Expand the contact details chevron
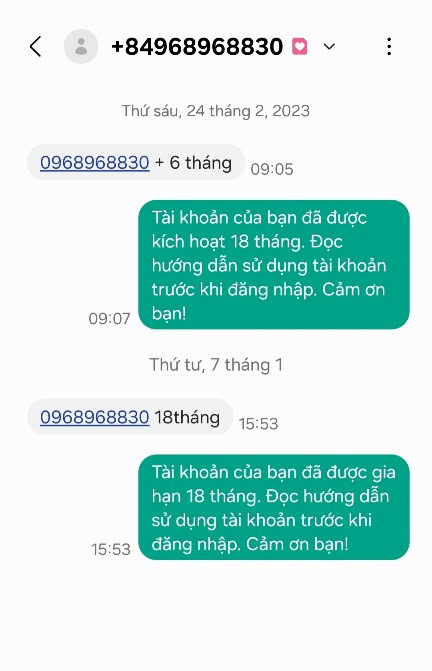Screen dimensions: 432x671 (x=329, y=46)
